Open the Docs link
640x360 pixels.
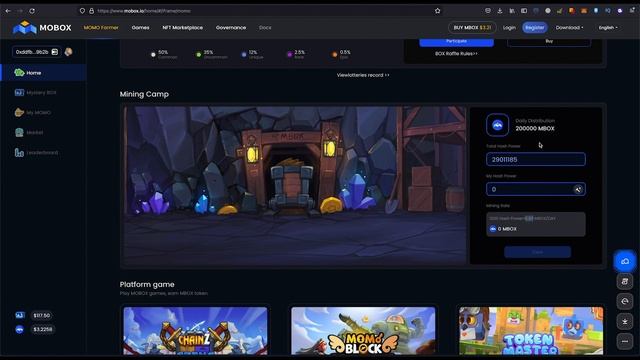265,27
